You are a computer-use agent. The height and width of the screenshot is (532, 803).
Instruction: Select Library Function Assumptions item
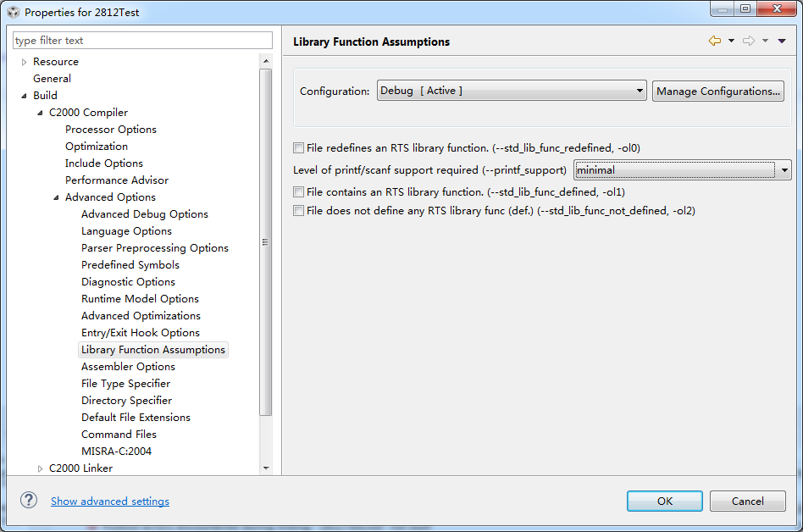tap(153, 349)
